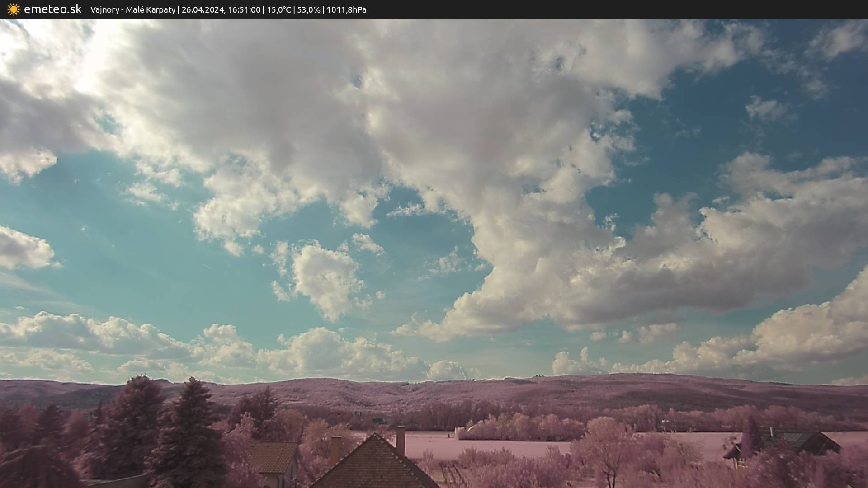Click the Vajnory - Malé Karpaty station label
The width and height of the screenshot is (868, 488).
132,9
